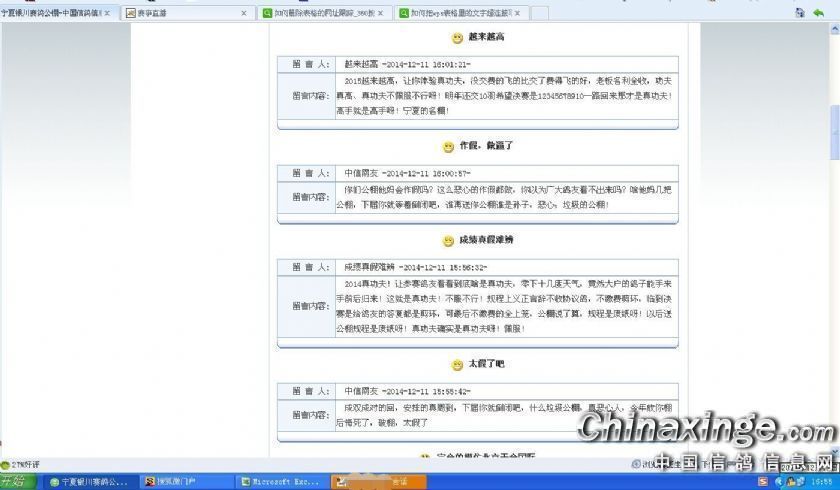
Task: Click the 27%好评 rating icon in status bar
Action: [x=5, y=465]
